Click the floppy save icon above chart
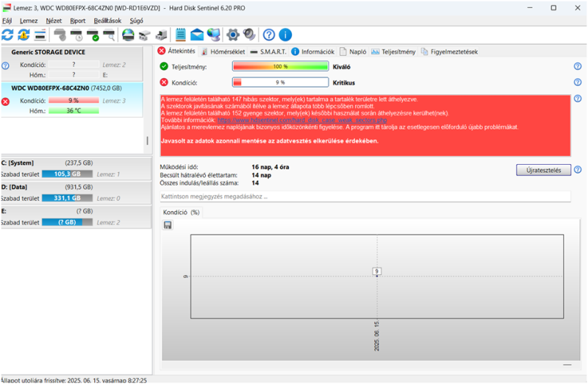This screenshot has height=384, width=588. click(x=168, y=225)
